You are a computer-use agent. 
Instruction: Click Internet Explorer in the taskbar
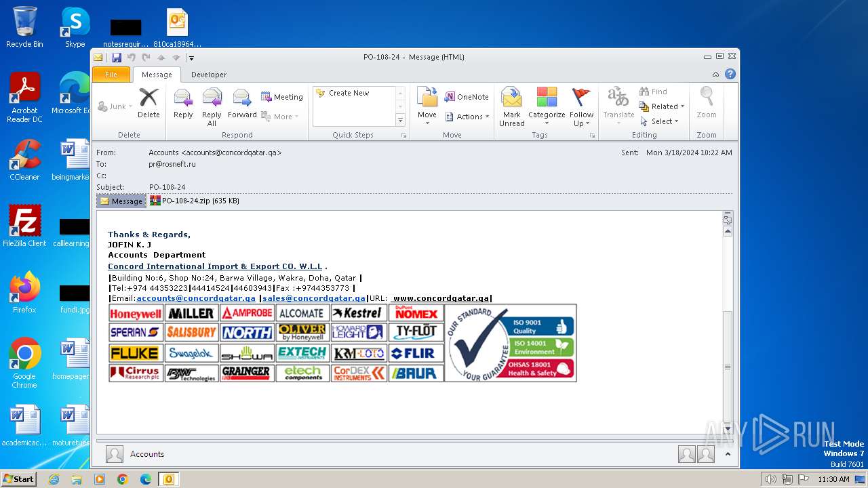pos(54,479)
